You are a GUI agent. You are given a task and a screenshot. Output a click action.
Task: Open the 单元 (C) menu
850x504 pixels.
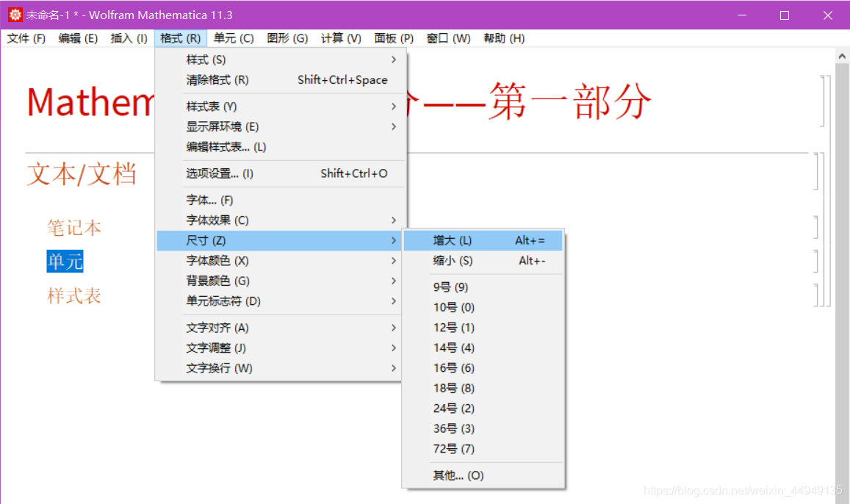234,38
